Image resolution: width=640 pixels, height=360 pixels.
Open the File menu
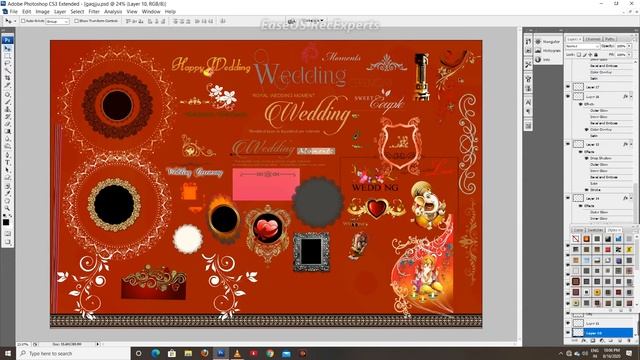13,11
